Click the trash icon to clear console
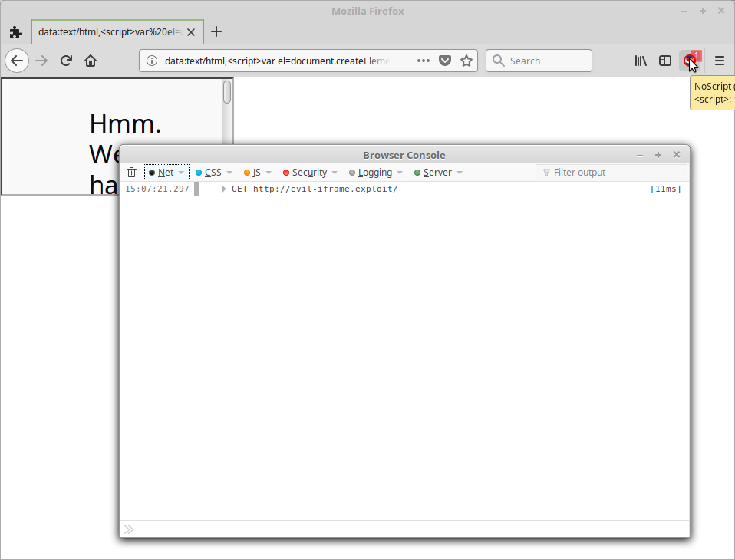735x560 pixels. 131,172
